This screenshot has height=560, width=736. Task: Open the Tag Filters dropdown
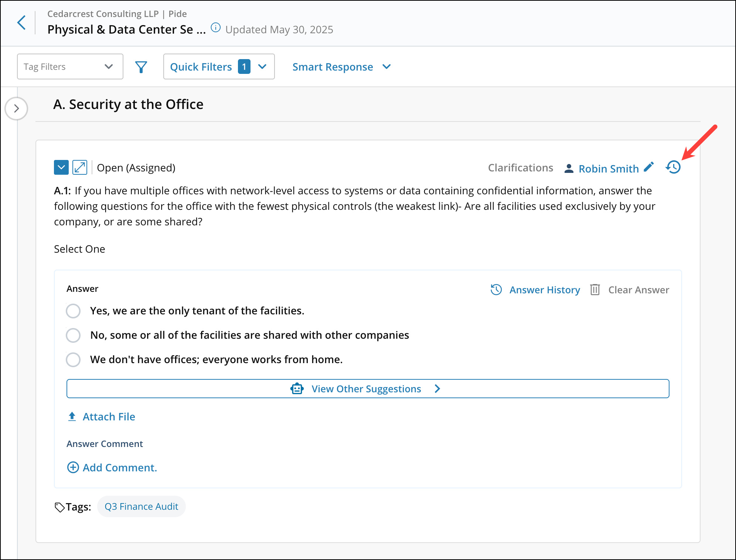pos(70,67)
